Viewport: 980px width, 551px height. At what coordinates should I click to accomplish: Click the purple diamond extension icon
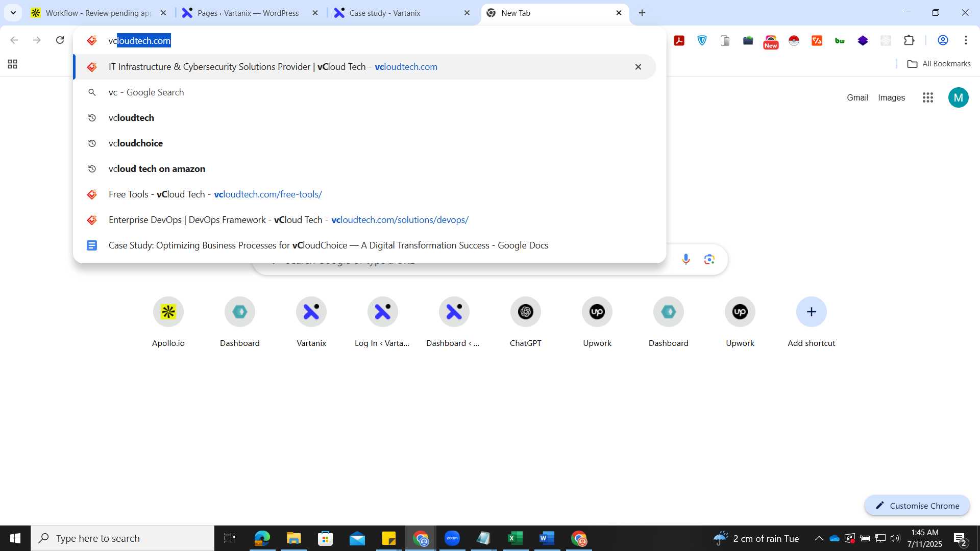(x=863, y=40)
